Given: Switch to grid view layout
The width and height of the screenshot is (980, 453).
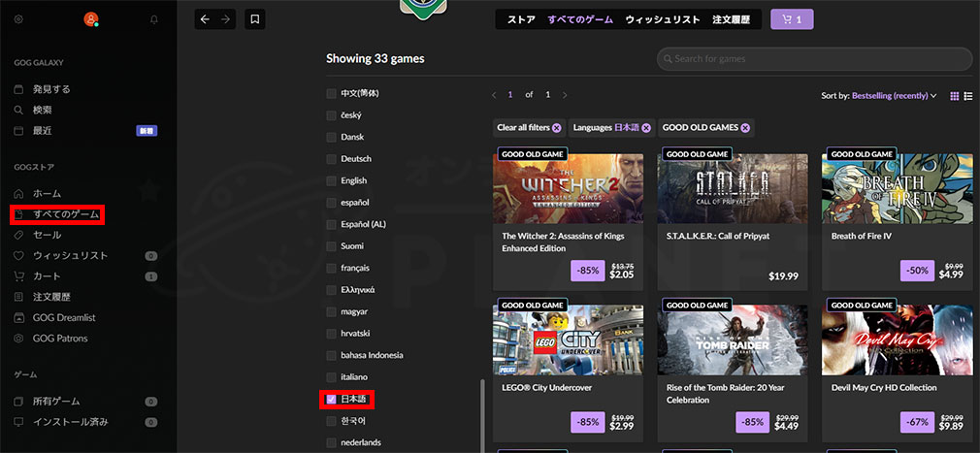Looking at the screenshot, I should (955, 96).
